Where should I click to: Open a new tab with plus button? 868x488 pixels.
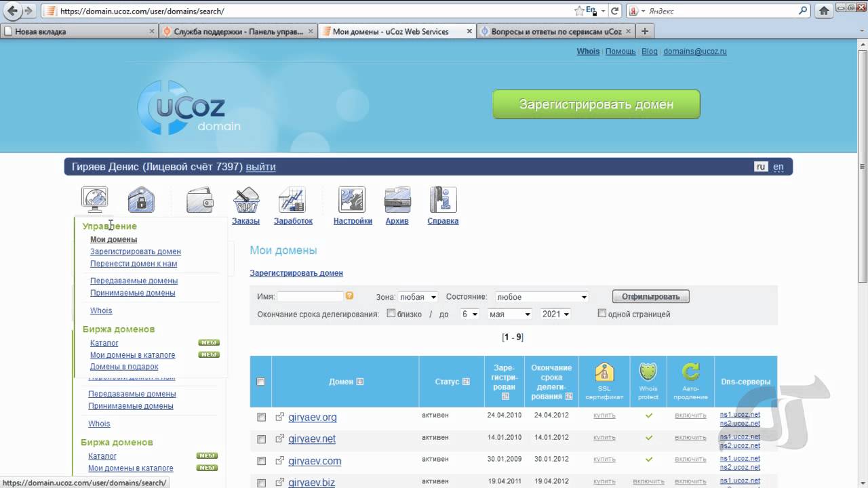[x=644, y=31]
